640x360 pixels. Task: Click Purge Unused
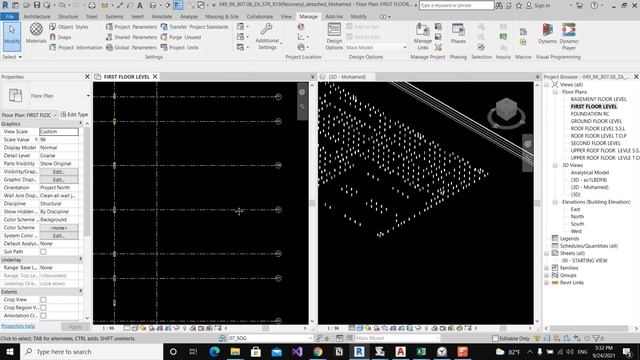click(x=181, y=37)
